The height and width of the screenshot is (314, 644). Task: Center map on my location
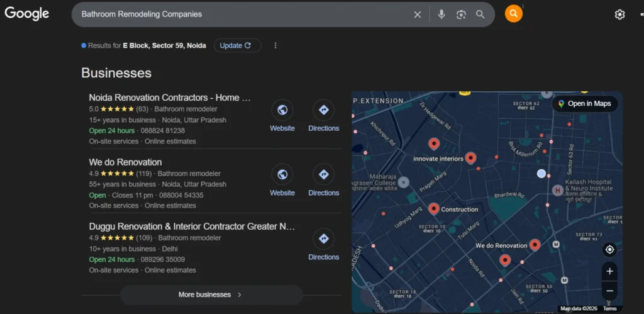click(x=609, y=250)
